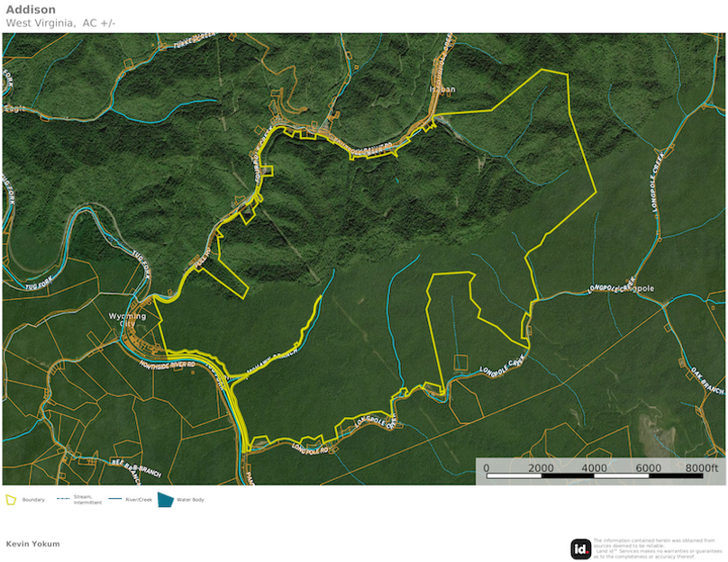Click the Kevin Yokum author name
This screenshot has width=728, height=562.
coord(32,544)
